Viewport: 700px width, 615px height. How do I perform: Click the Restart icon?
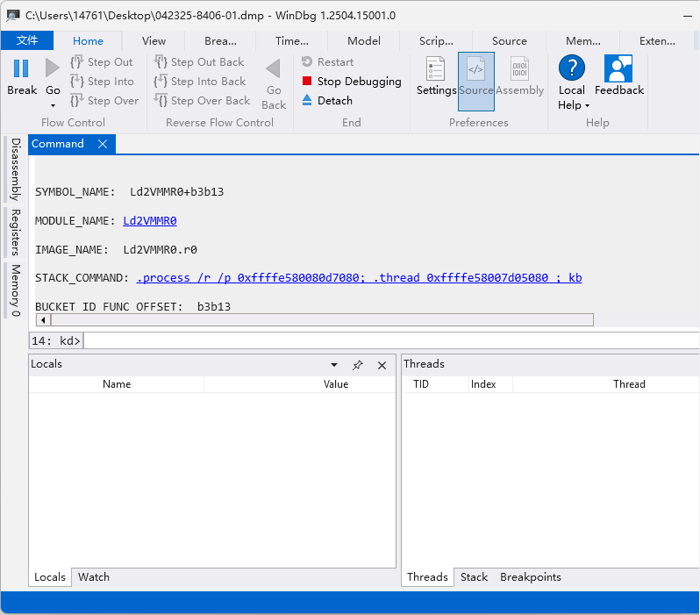307,62
